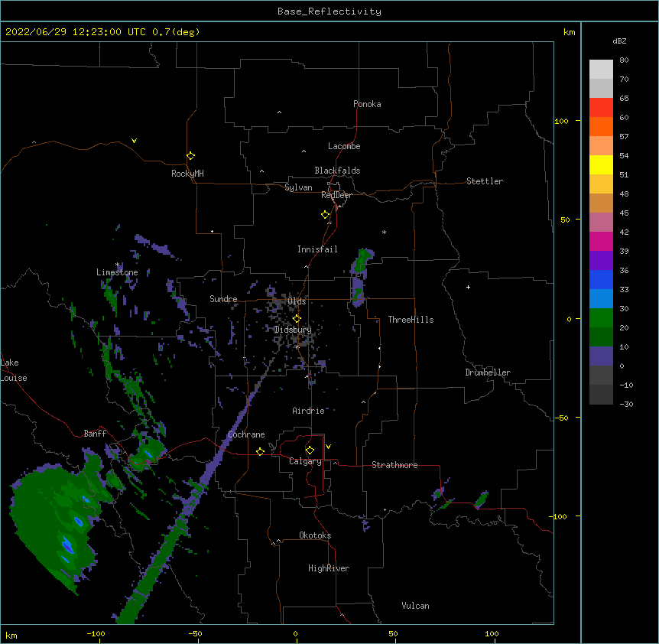
Task: Click the yellow diamond marker above Calgary label
Action: [x=310, y=450]
